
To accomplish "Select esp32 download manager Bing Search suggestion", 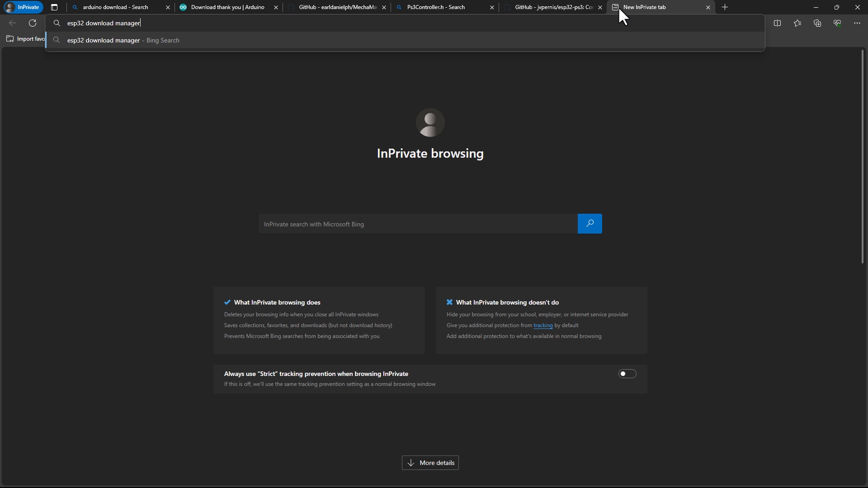I will (405, 40).
